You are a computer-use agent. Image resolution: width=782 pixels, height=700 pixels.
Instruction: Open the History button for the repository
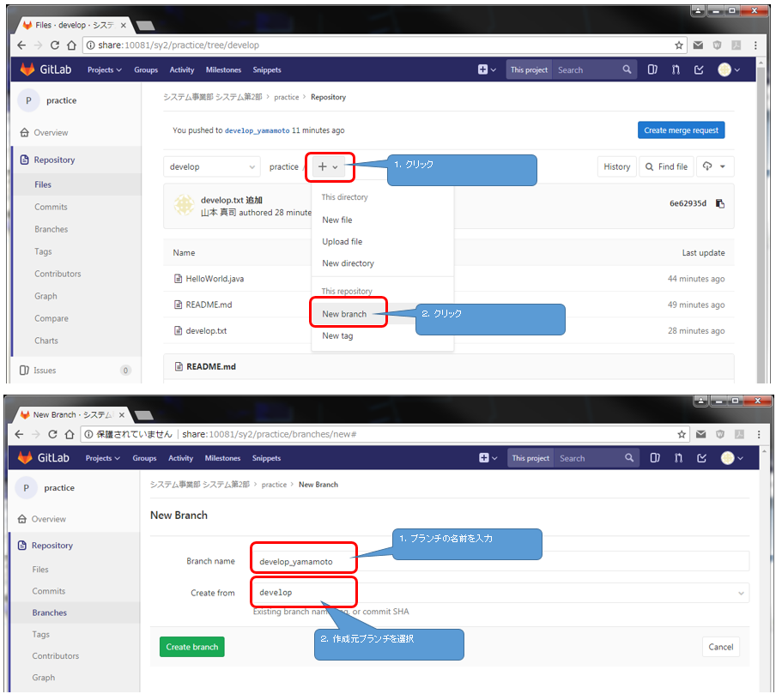616,167
